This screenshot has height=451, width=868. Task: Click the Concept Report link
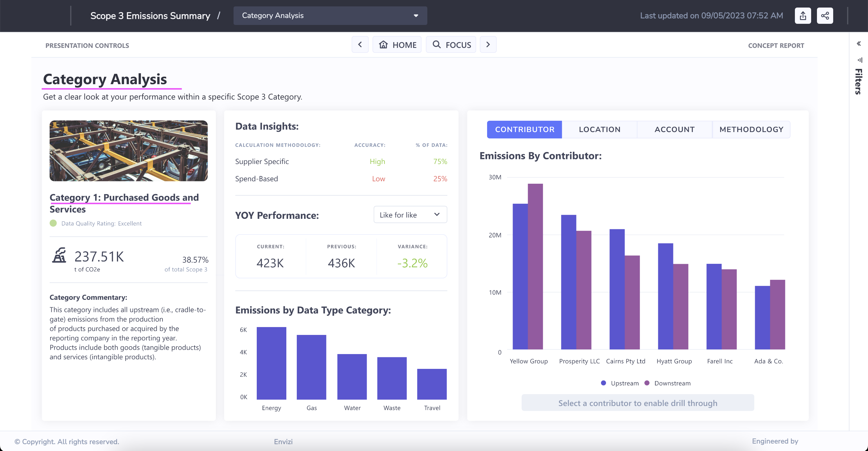[x=776, y=45]
